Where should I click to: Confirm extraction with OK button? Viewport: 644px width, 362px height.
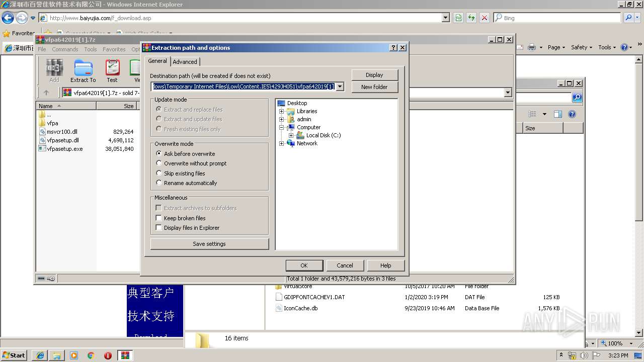click(x=304, y=265)
